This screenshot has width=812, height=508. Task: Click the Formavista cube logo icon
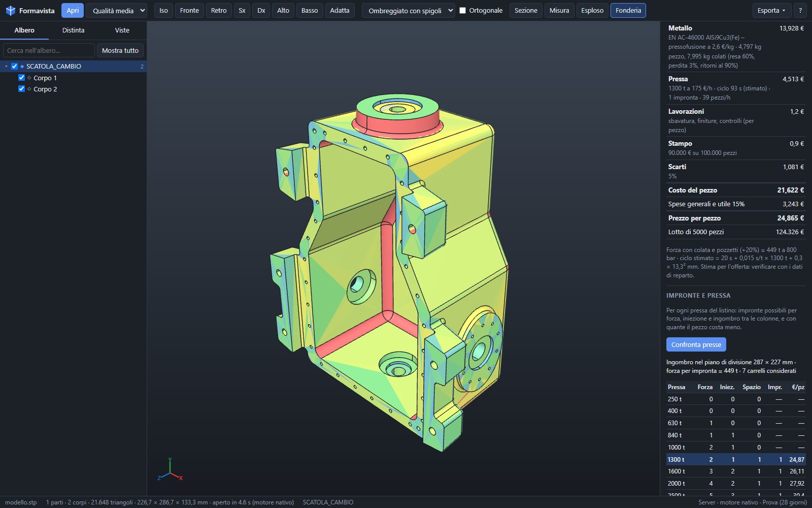(x=10, y=11)
